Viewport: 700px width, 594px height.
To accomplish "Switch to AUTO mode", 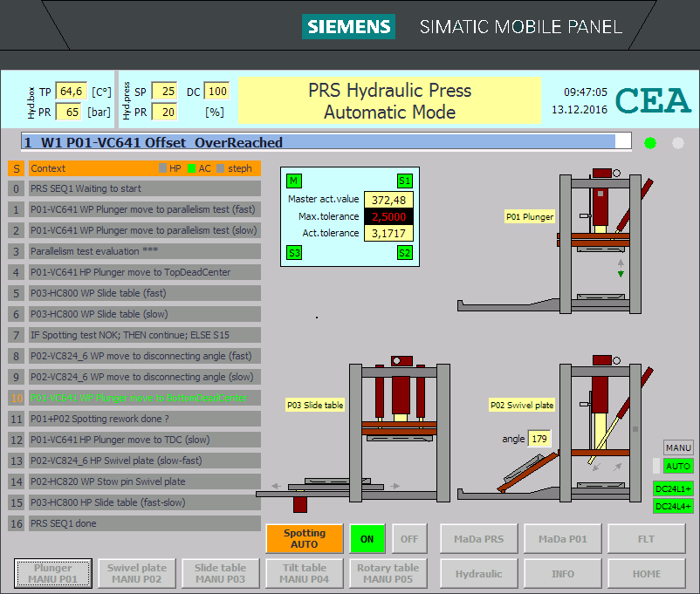I will click(x=678, y=466).
